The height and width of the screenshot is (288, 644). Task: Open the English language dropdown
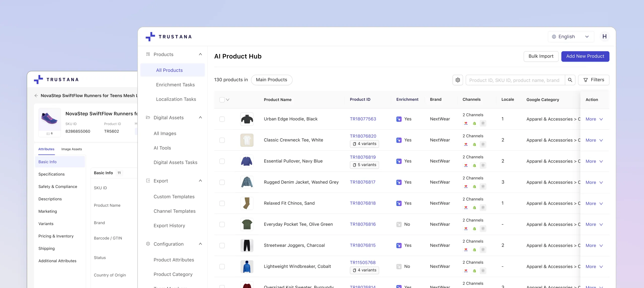[571, 37]
